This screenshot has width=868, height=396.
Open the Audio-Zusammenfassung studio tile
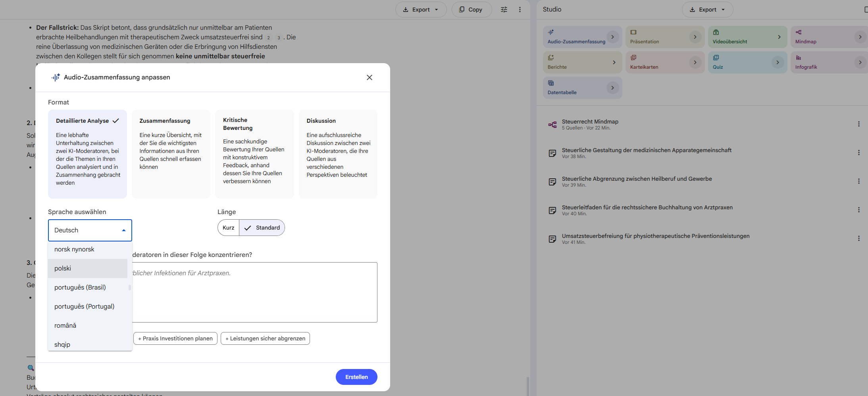(x=583, y=37)
